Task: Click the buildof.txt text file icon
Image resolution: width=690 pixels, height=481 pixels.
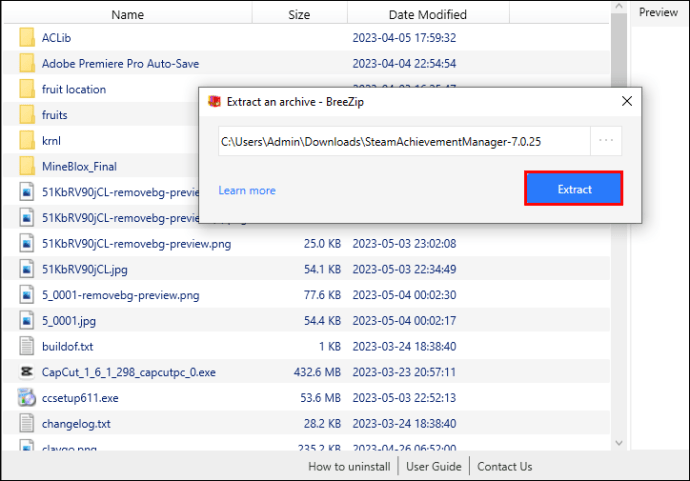Action: click(26, 346)
